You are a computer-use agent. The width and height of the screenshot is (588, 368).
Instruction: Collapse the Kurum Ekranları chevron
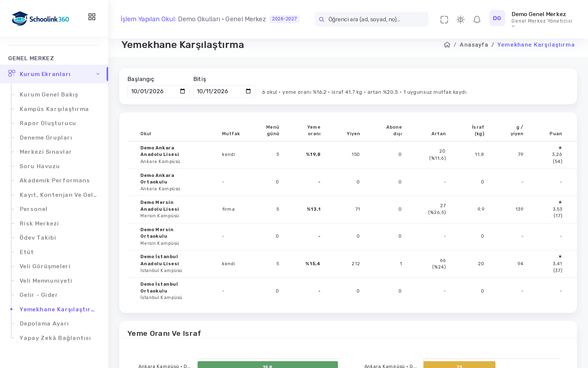point(98,74)
